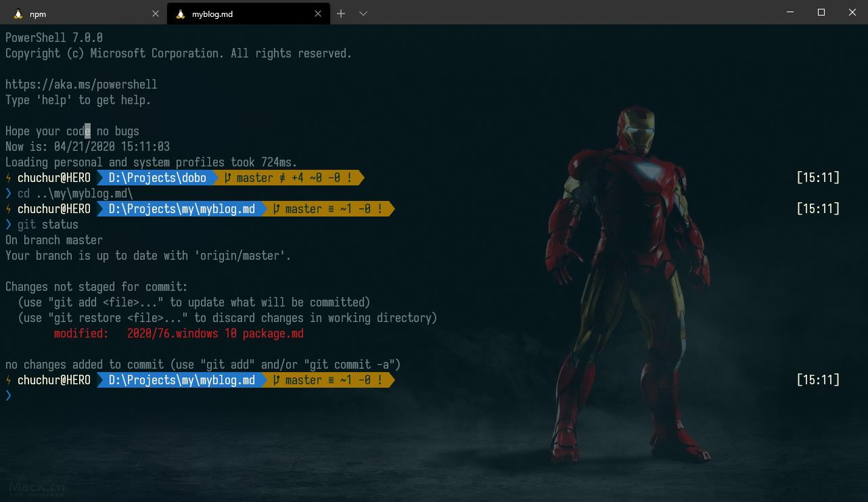The width and height of the screenshot is (868, 502).
Task: Close the terminal window
Action: (852, 12)
